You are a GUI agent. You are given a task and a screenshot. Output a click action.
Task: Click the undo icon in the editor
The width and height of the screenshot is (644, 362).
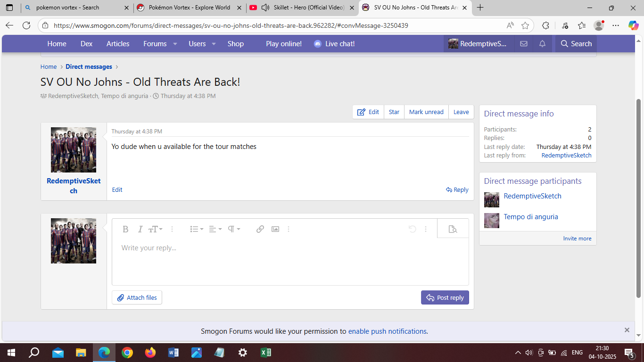point(412,229)
